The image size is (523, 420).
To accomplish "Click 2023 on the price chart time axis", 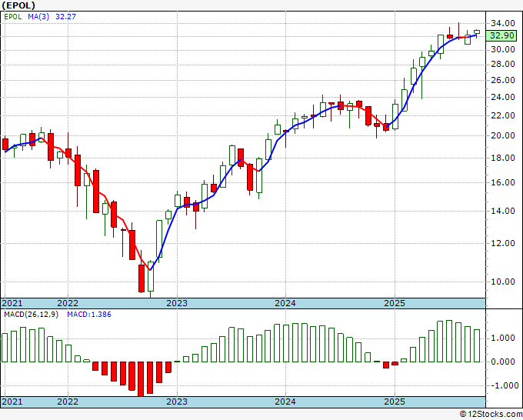I will click(177, 303).
